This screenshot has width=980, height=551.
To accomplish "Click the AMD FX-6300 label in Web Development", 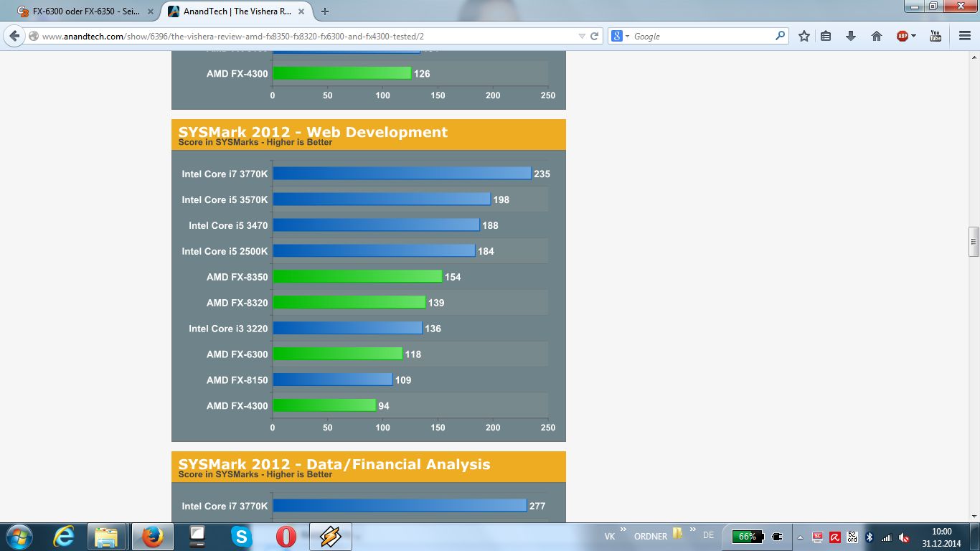I will (x=237, y=354).
